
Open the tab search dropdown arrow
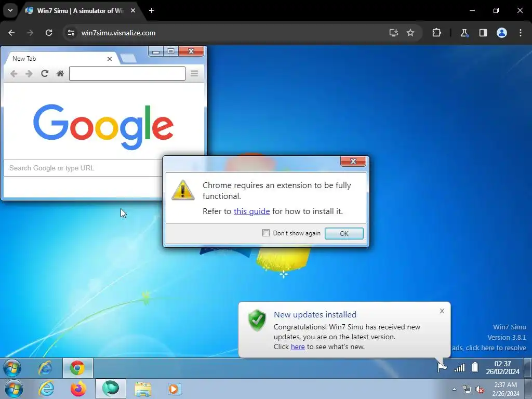point(10,10)
